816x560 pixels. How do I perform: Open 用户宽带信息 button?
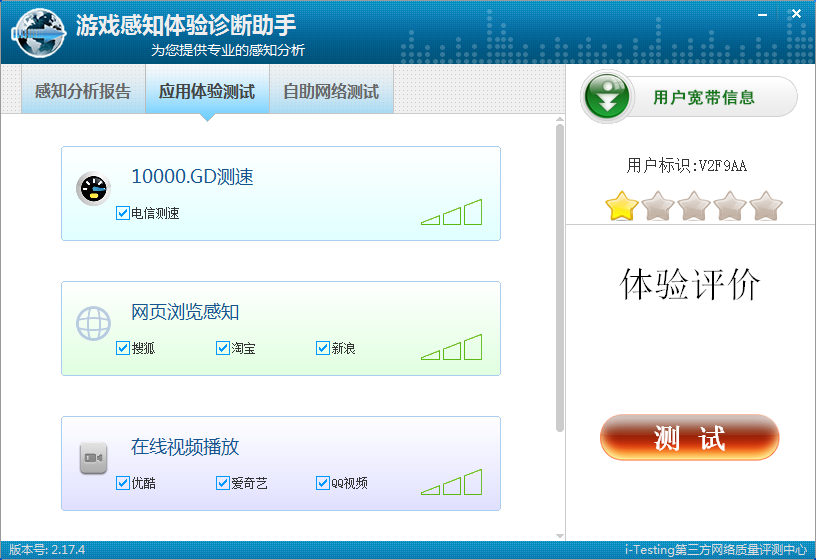click(x=689, y=97)
